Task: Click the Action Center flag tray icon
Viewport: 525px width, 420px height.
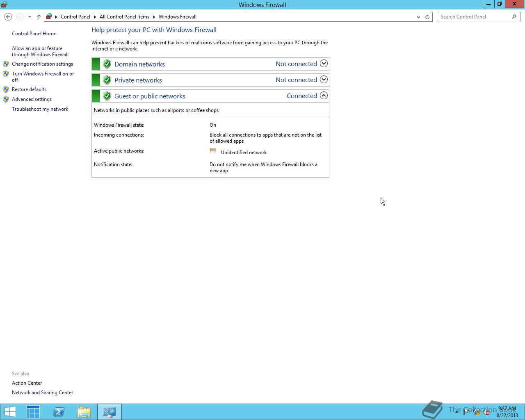Action: 467,412
